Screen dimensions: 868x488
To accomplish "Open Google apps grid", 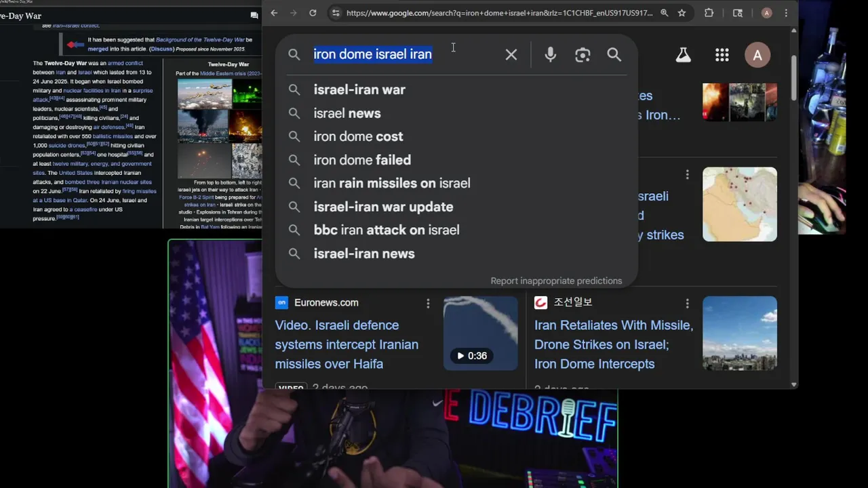I will (x=722, y=55).
